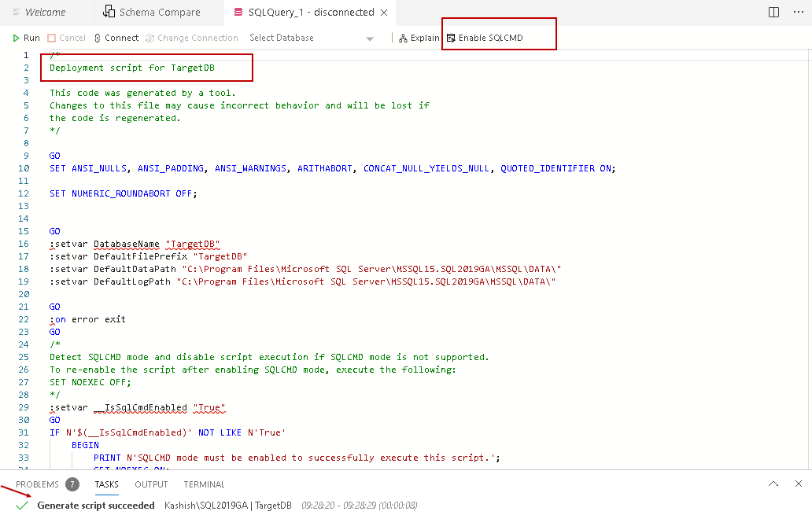Click the IF N'$(__IsSqlCmdEnabled)' statement
The image size is (812, 515).
point(168,432)
